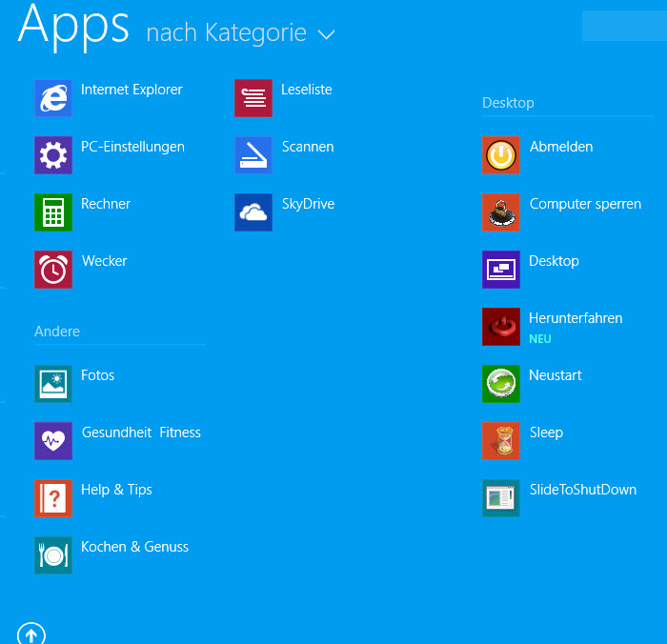667x644 pixels.
Task: Open the nach Kategorie sorting label
Action: [227, 32]
